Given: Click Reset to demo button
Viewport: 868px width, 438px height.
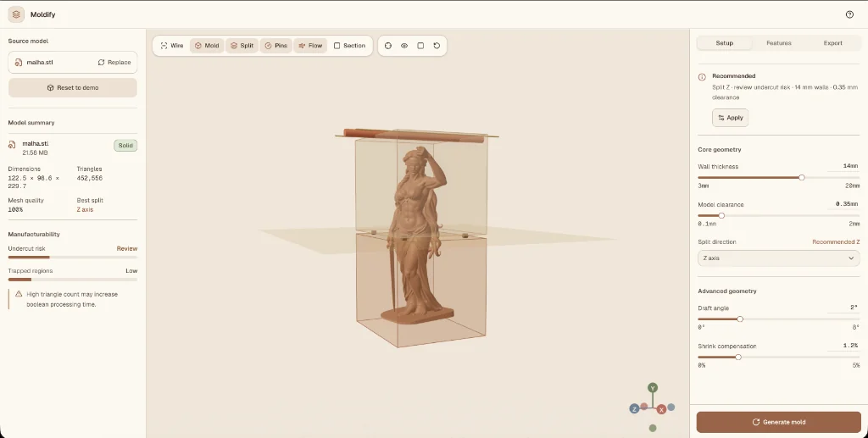Looking at the screenshot, I should [73, 87].
